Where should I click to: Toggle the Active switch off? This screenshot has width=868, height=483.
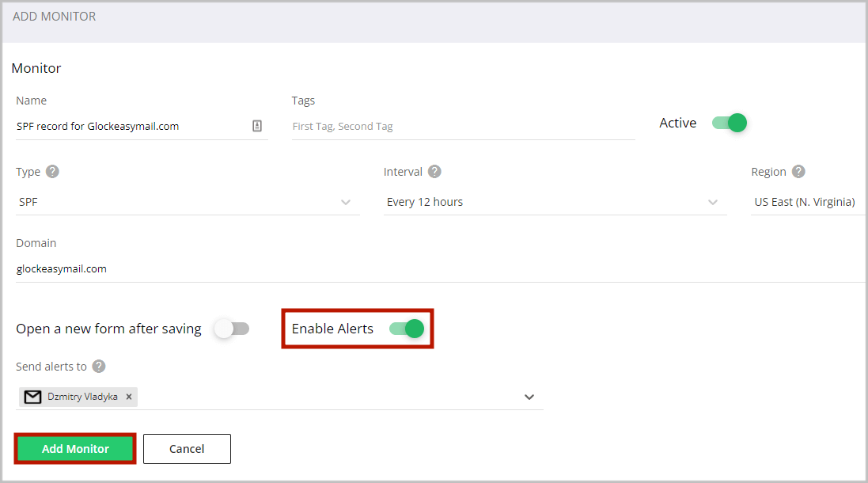pos(729,123)
